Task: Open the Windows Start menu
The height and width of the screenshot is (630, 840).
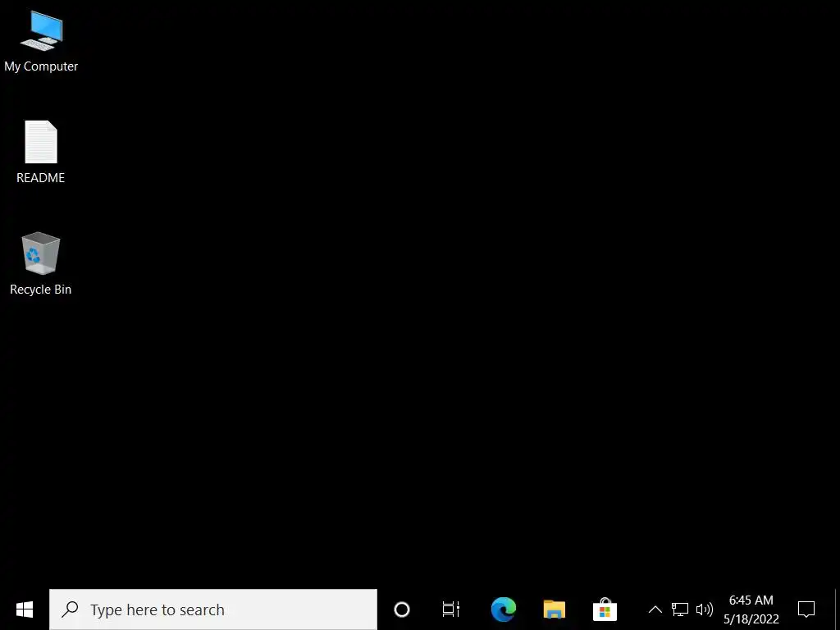Action: tap(25, 609)
